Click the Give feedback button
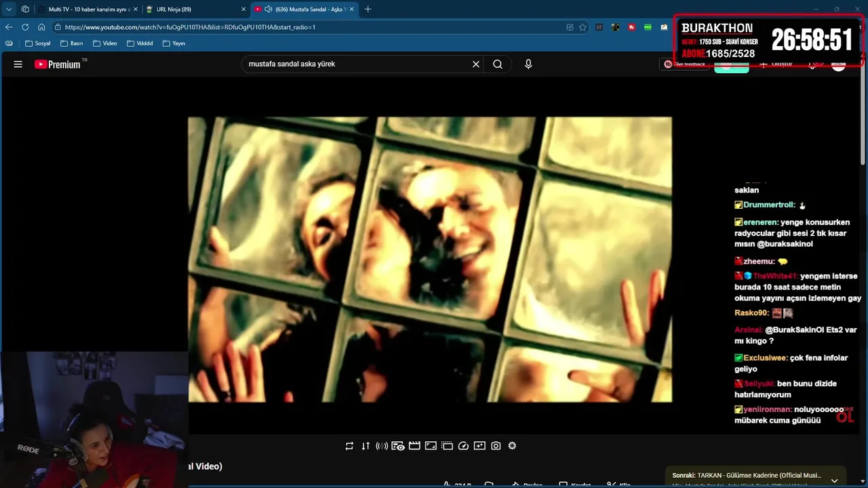The width and height of the screenshot is (868, 488). 685,64
